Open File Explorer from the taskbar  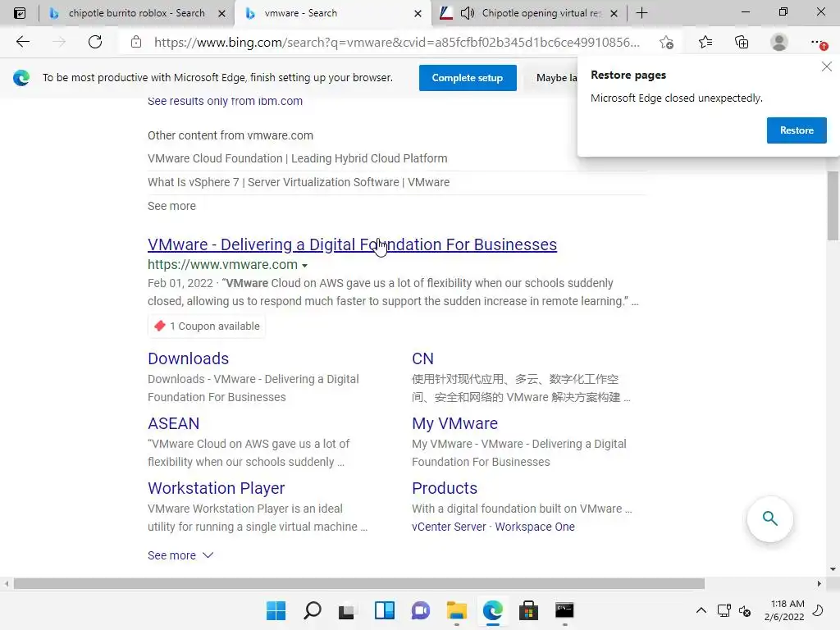[456, 610]
